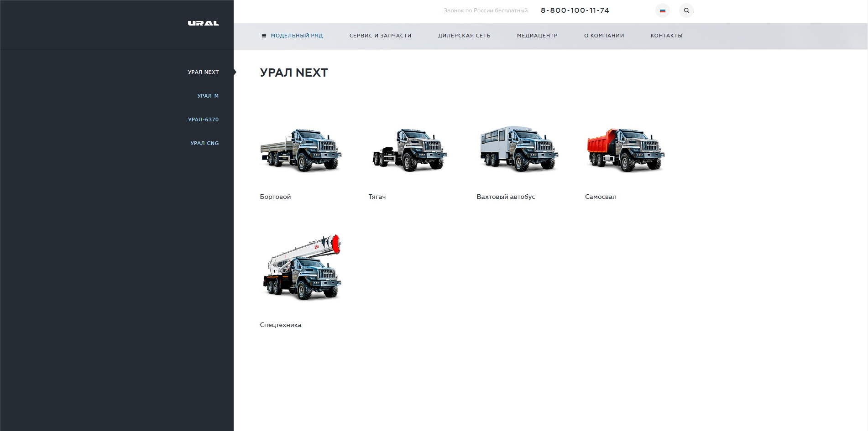Image resolution: width=868 pixels, height=431 pixels.
Task: Open the Спецтехника text link
Action: (x=281, y=325)
